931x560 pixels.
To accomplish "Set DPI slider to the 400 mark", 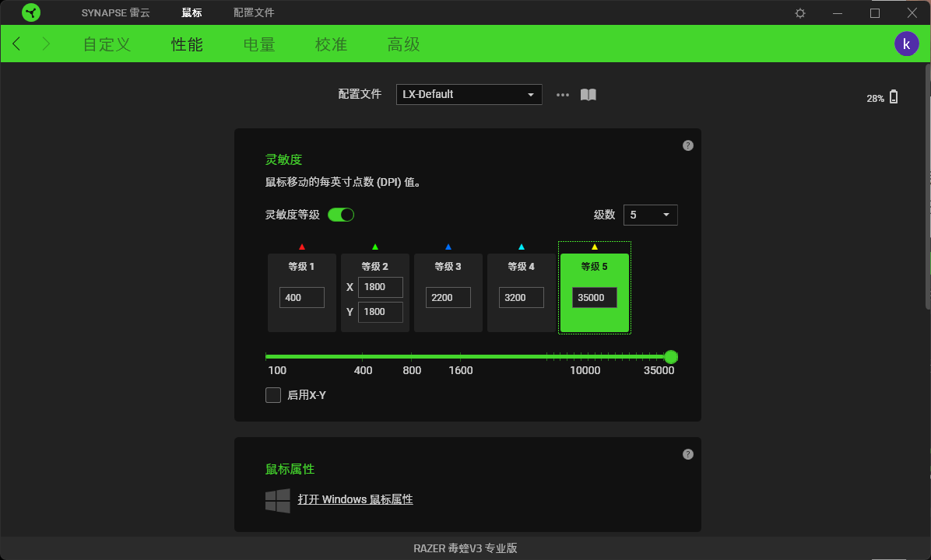I will pyautogui.click(x=363, y=356).
